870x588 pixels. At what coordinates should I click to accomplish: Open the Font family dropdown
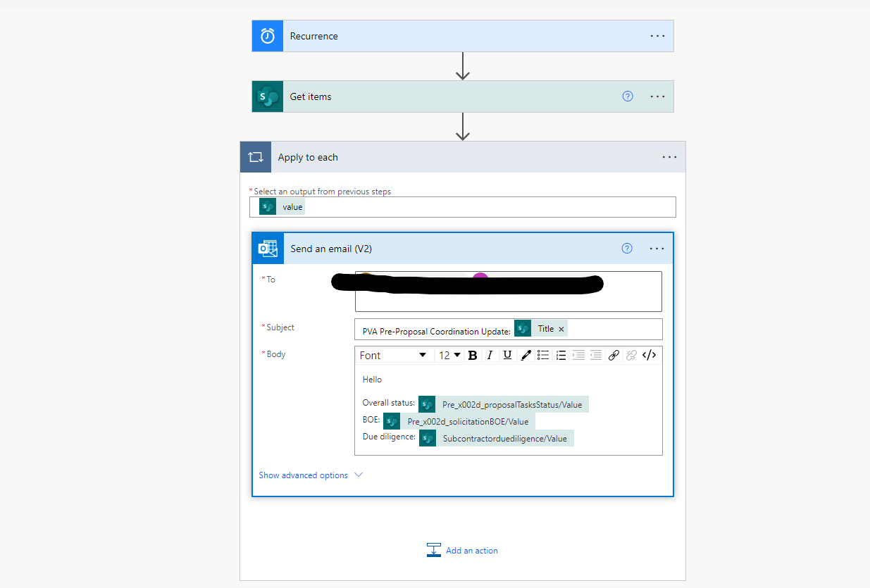[x=394, y=355]
